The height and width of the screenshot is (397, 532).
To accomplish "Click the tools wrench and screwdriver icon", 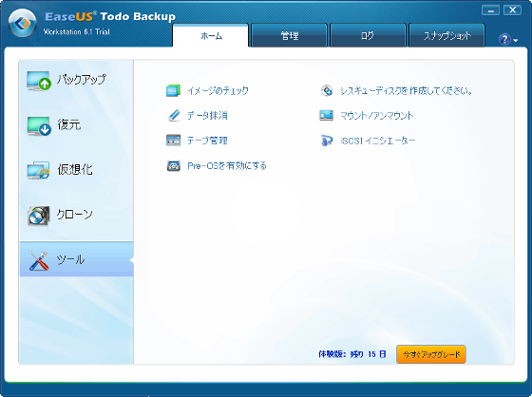I will click(39, 260).
